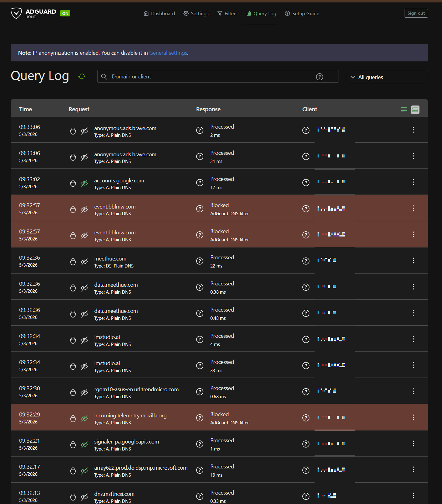Viewport: 442px width, 504px height.
Task: Click lock icon on signaler-pa.googleapis.com row
Action: coord(73,445)
